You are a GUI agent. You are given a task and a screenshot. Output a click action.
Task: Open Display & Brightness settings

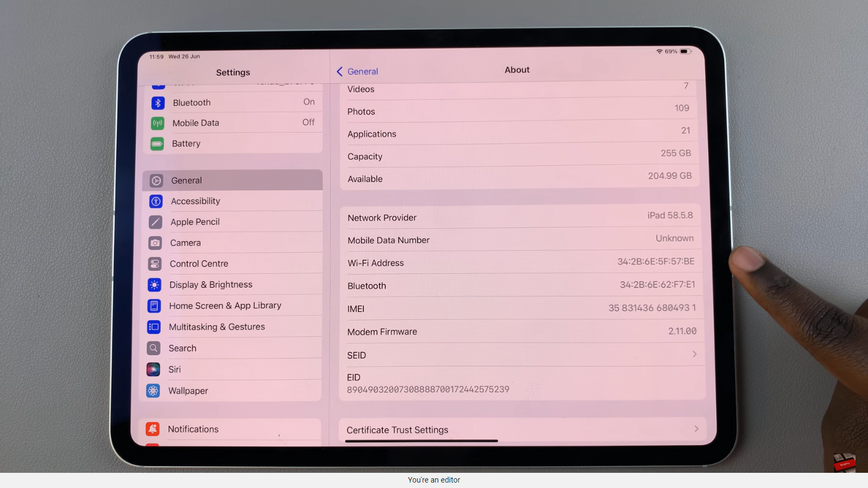pyautogui.click(x=231, y=285)
